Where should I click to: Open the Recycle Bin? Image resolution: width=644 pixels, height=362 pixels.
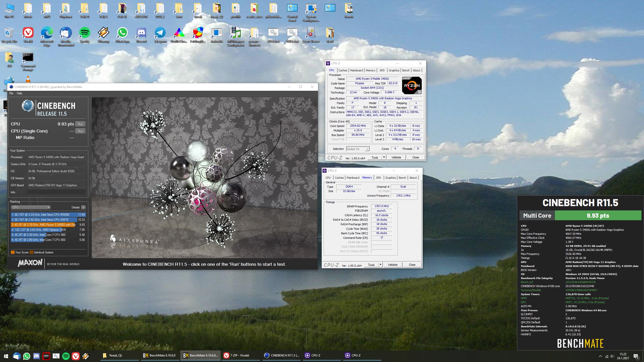(9, 35)
